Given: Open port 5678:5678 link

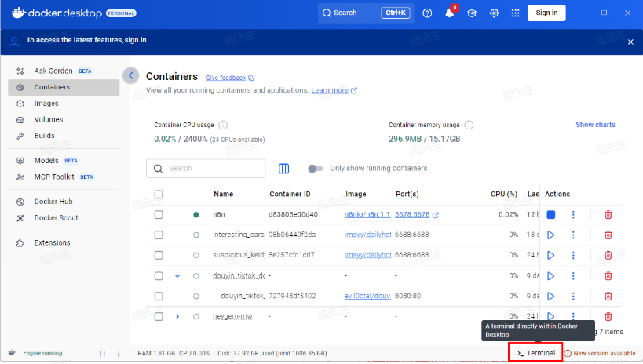Looking at the screenshot, I should pos(412,214).
